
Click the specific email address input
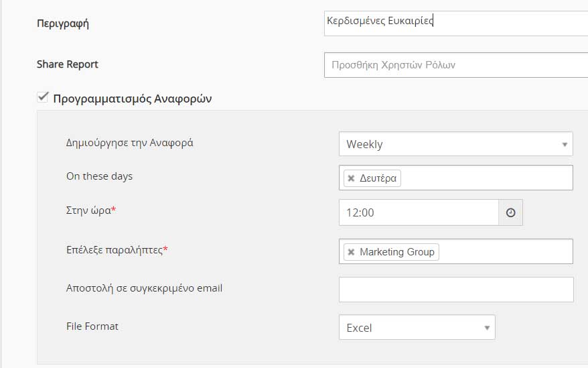click(456, 290)
